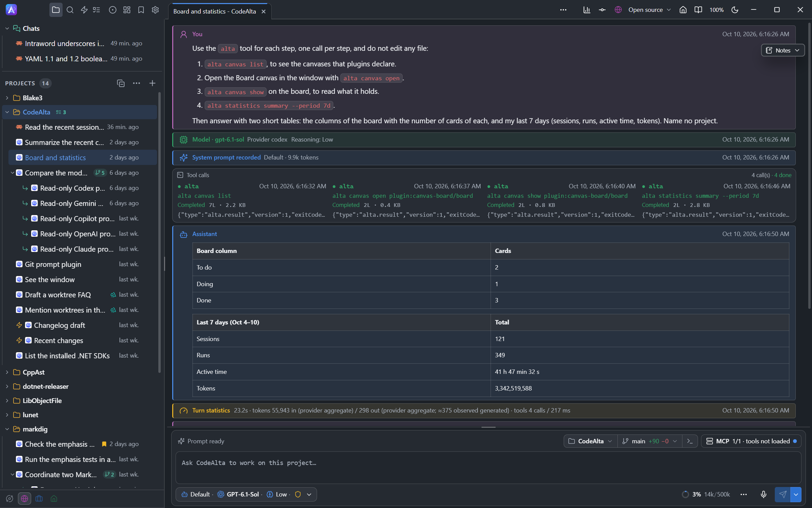
Task: Click the add project plus icon
Action: [x=152, y=83]
